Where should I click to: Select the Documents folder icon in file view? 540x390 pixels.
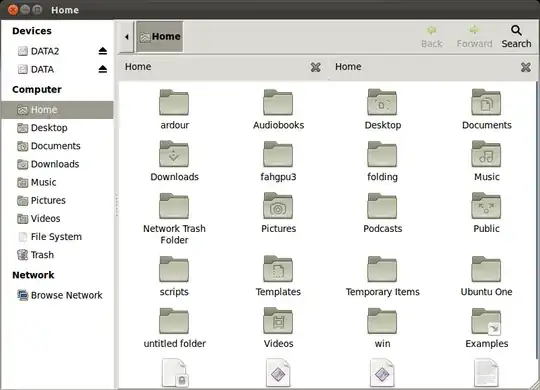(486, 102)
